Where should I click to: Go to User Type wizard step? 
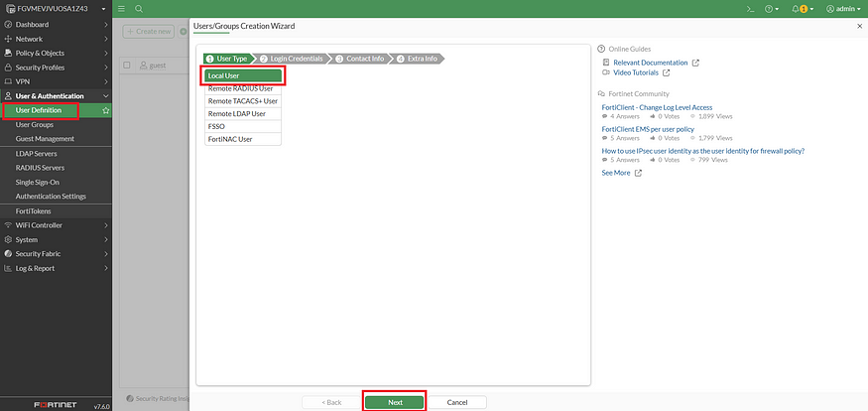click(228, 59)
